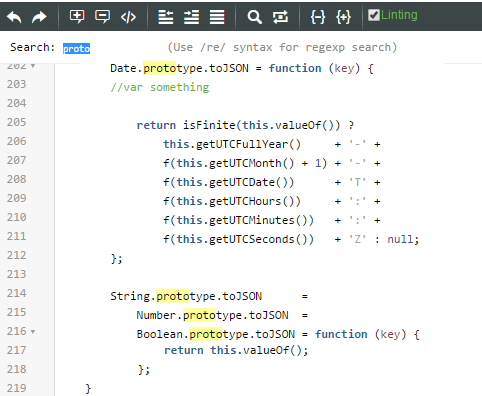The width and height of the screenshot is (482, 396).
Task: Click 'isFinite' in the return statement
Action: click(209, 125)
